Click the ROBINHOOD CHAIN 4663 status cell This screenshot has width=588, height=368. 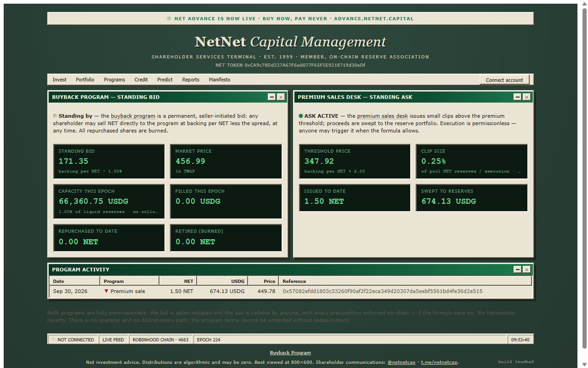(x=161, y=339)
